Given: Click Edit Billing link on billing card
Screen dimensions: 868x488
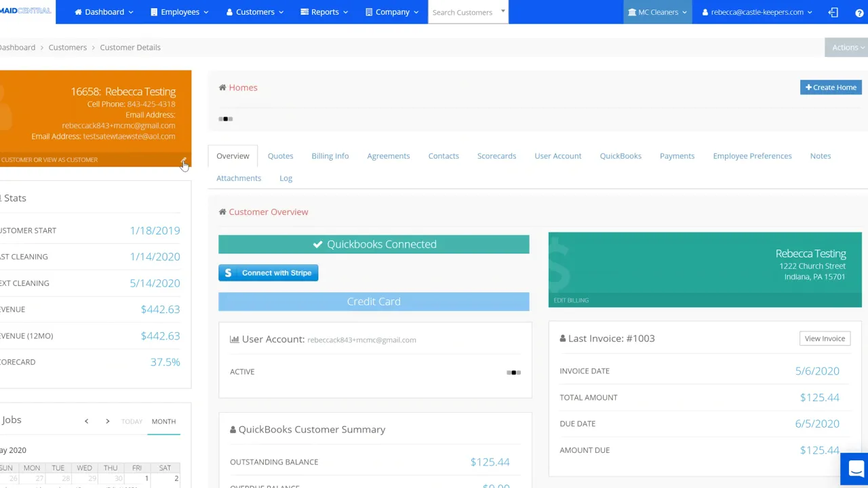Looking at the screenshot, I should 571,300.
